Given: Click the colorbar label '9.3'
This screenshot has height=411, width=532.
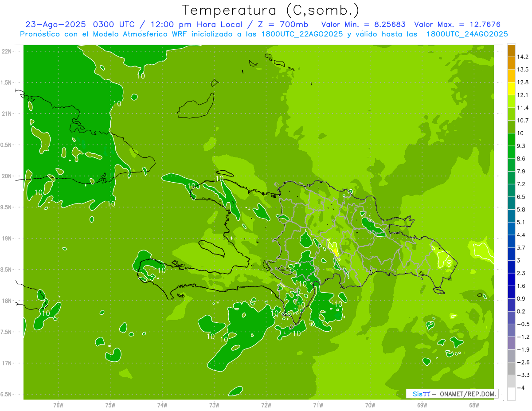Looking at the screenshot, I should click(x=521, y=146).
